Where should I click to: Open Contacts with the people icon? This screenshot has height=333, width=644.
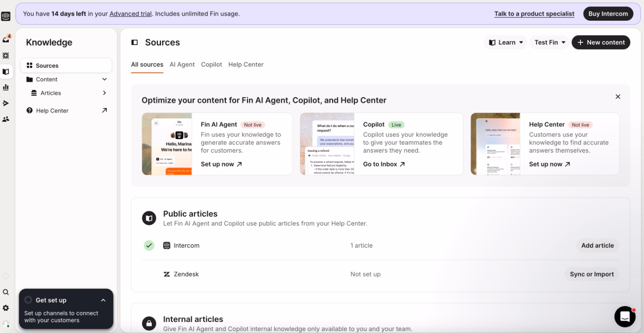tap(6, 119)
